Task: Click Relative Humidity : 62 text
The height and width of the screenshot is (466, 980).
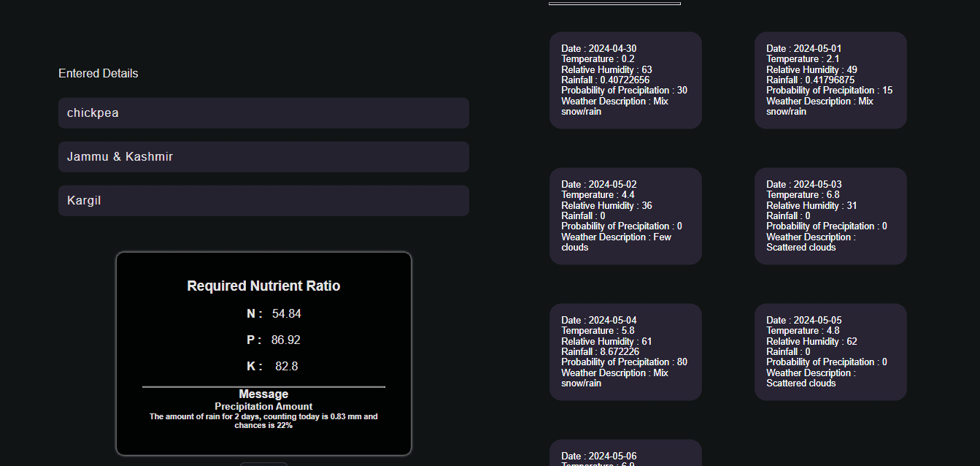Action: point(811,342)
